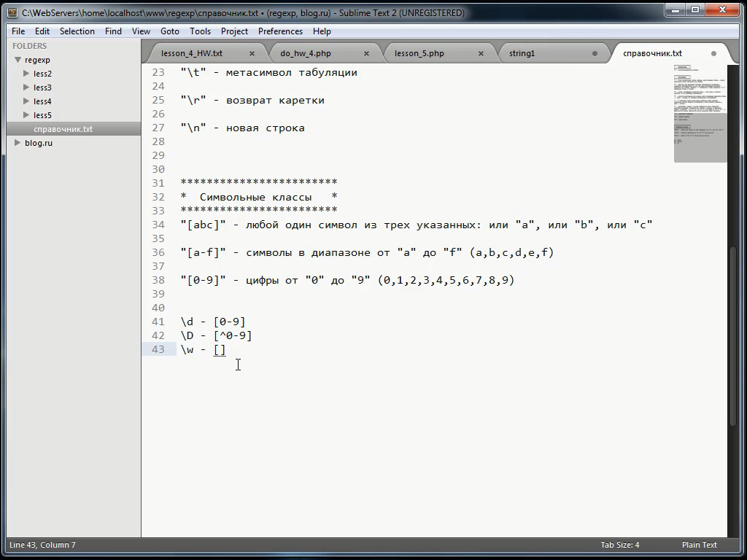Place cursor on the "\n" новая строка line
Viewport: 747px width, 560px height.
point(242,128)
